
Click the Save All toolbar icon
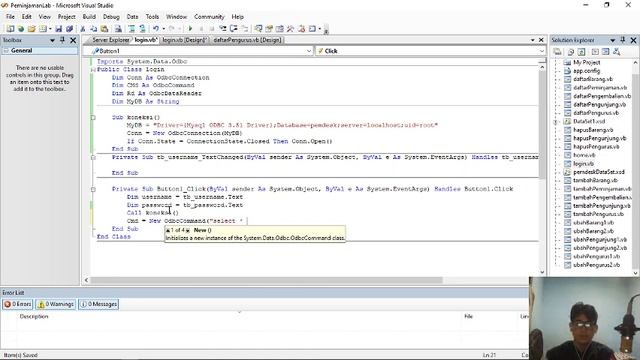(x=69, y=29)
